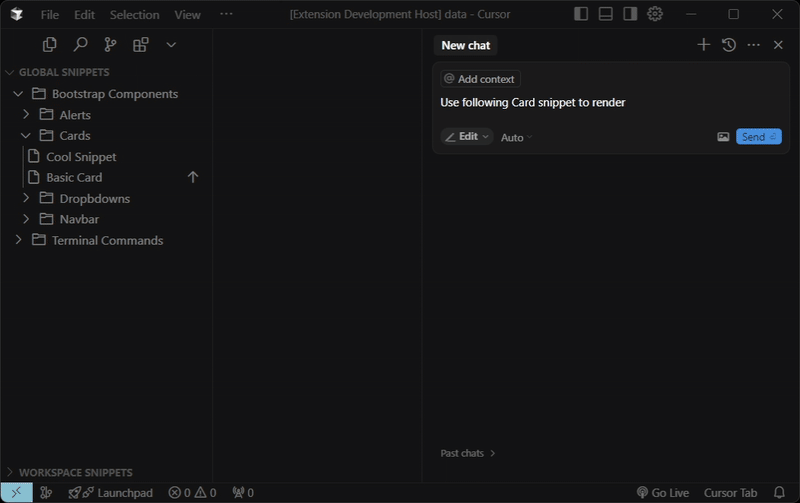Attach an image to chat

click(723, 137)
